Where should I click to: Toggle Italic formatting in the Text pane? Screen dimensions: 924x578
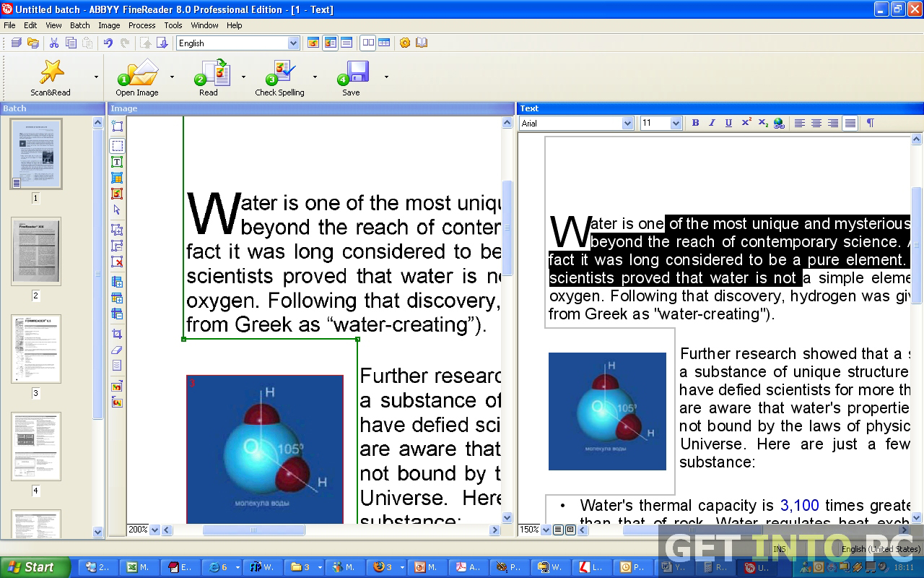(712, 124)
